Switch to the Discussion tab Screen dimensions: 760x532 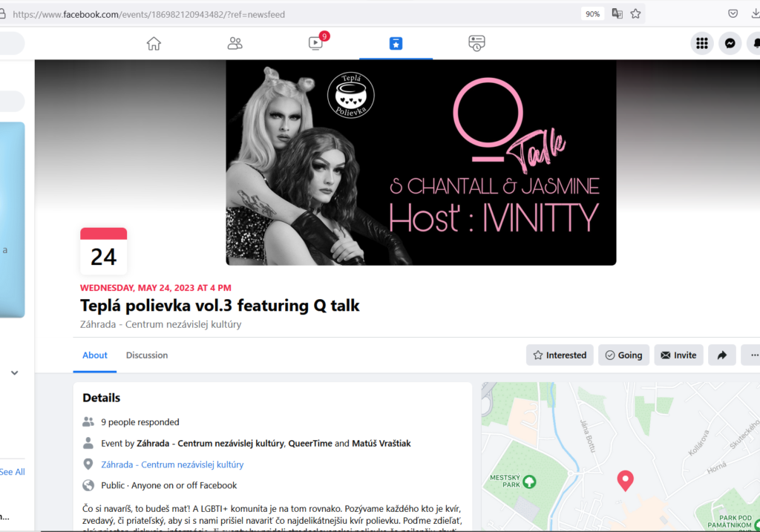[x=147, y=355]
